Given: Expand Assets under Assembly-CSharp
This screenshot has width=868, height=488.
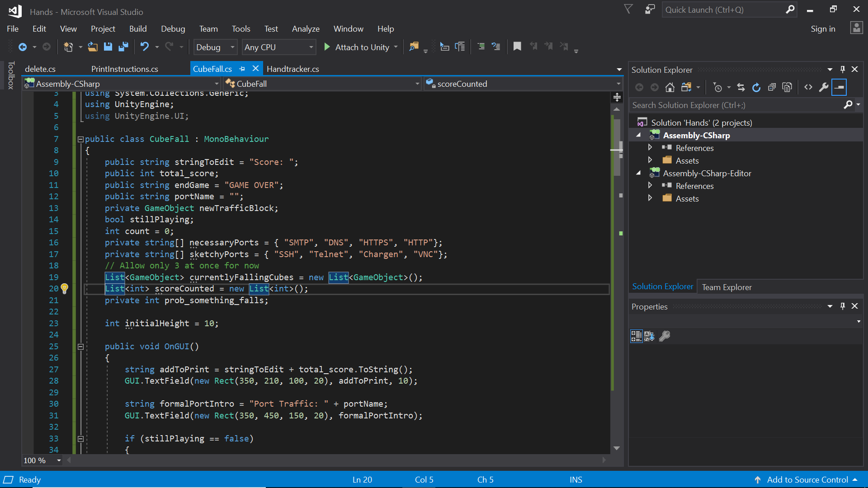Looking at the screenshot, I should tap(650, 160).
